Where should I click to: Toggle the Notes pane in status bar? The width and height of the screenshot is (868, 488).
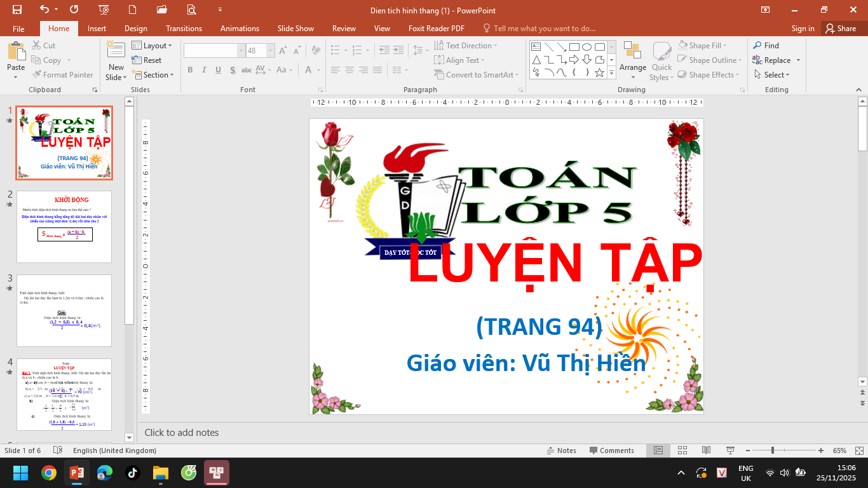(562, 451)
